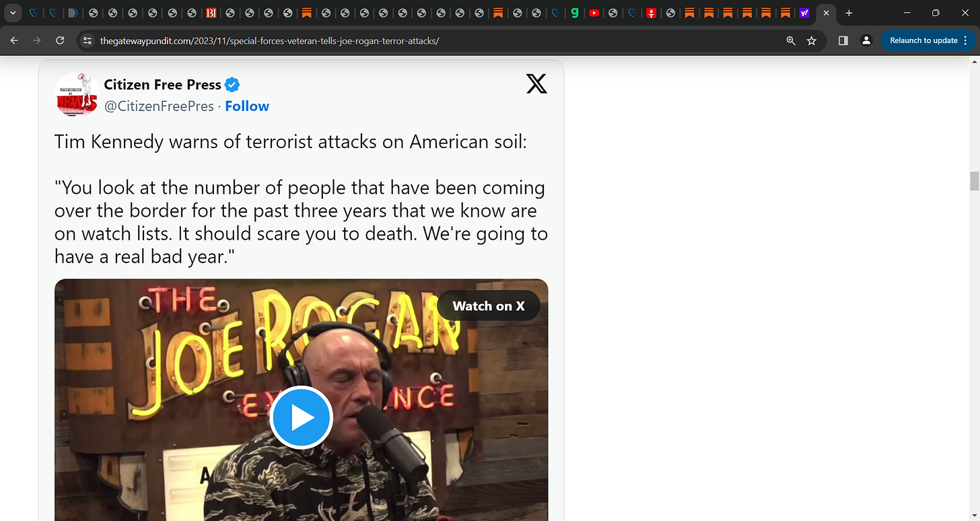This screenshot has height=521, width=980.
Task: Click 'Tim Kennedy warns of terrorist attacks' text
Action: click(290, 142)
